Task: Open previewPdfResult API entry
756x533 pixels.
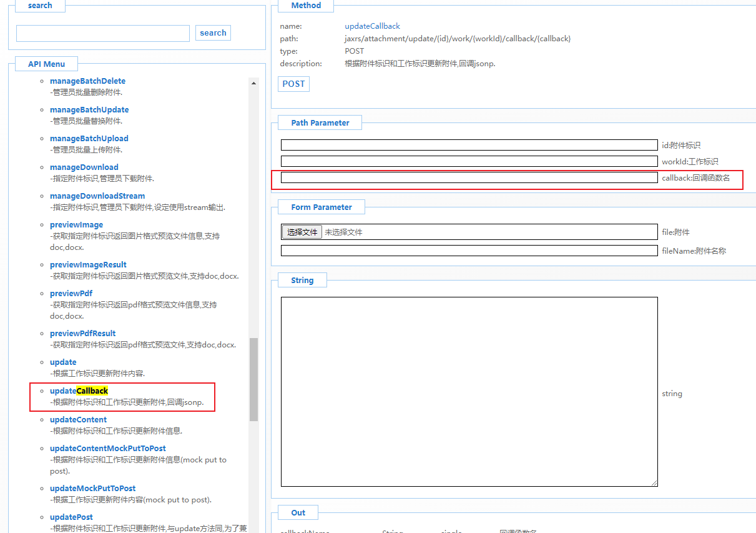Action: pos(83,334)
